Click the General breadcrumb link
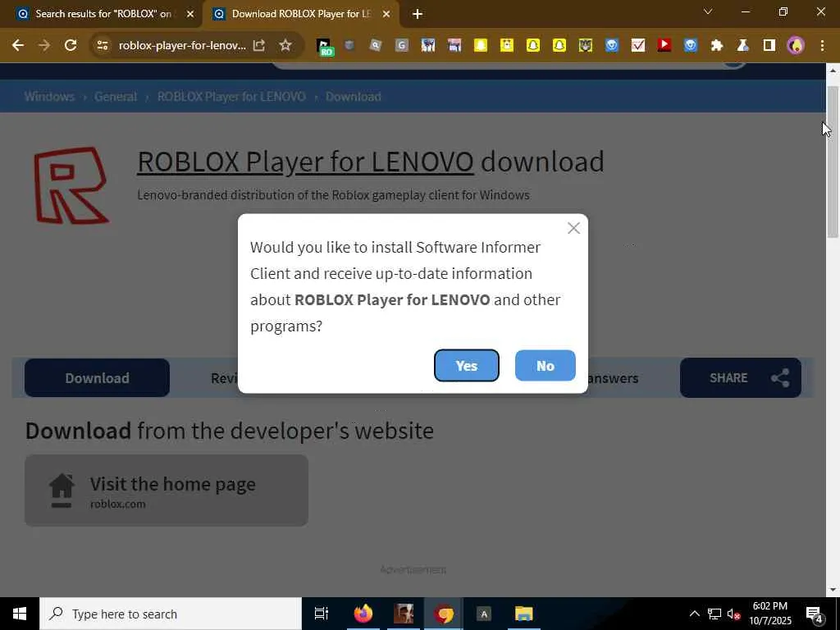 (116, 97)
